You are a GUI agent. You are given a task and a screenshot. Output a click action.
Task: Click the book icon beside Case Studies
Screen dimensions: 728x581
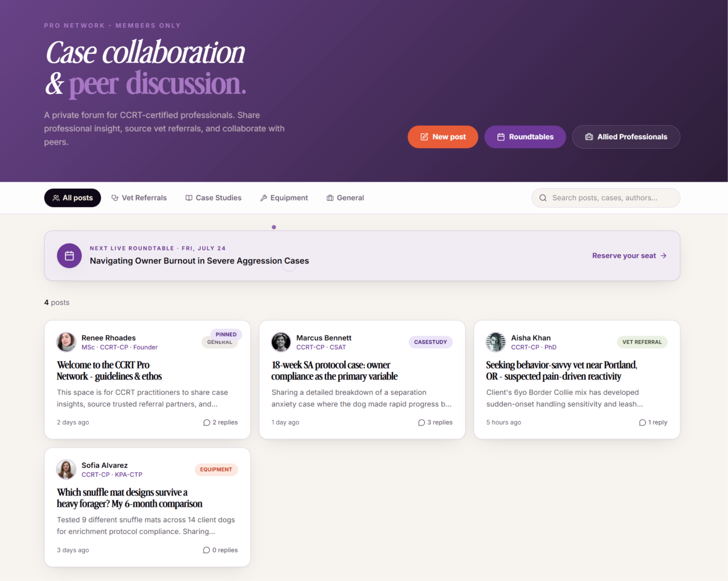click(x=189, y=198)
